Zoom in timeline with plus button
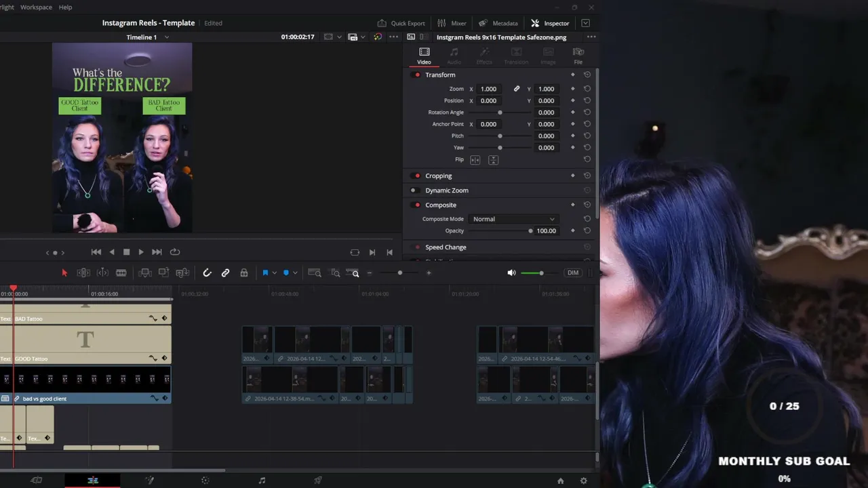 tap(429, 272)
